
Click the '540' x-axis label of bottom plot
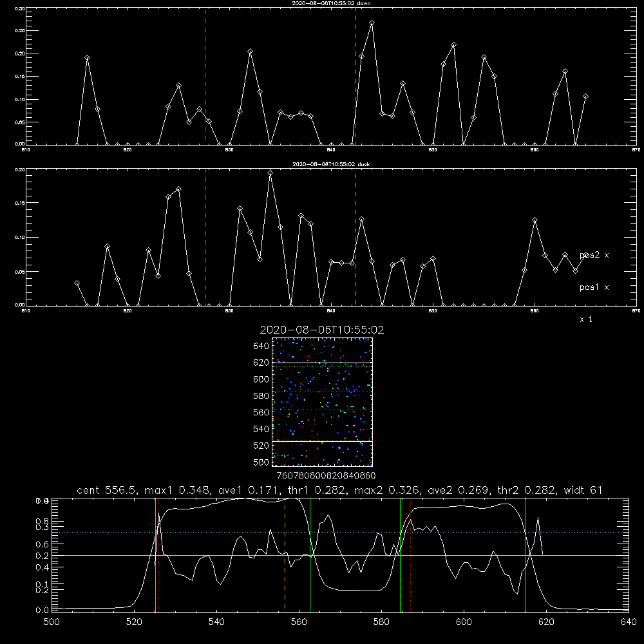point(216,622)
